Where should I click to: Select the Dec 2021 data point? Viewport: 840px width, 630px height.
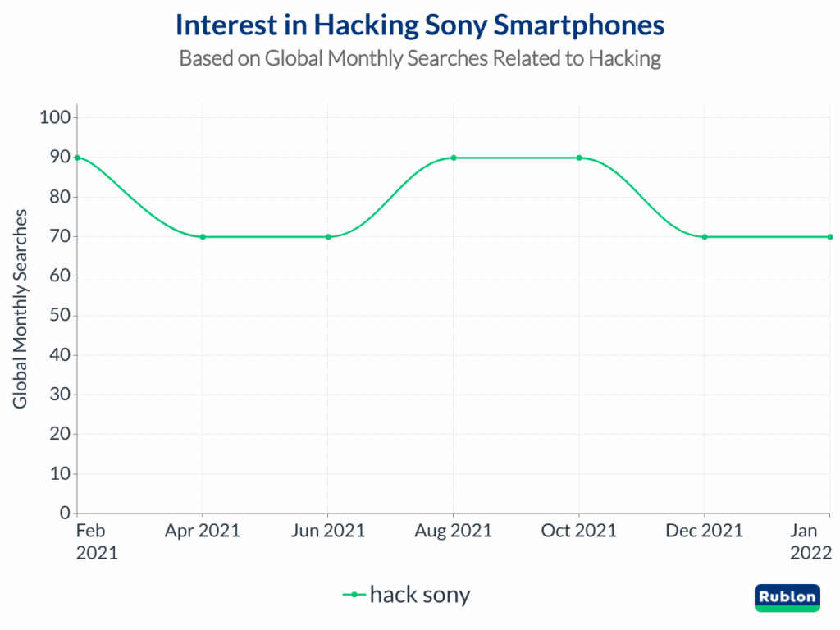(x=705, y=236)
